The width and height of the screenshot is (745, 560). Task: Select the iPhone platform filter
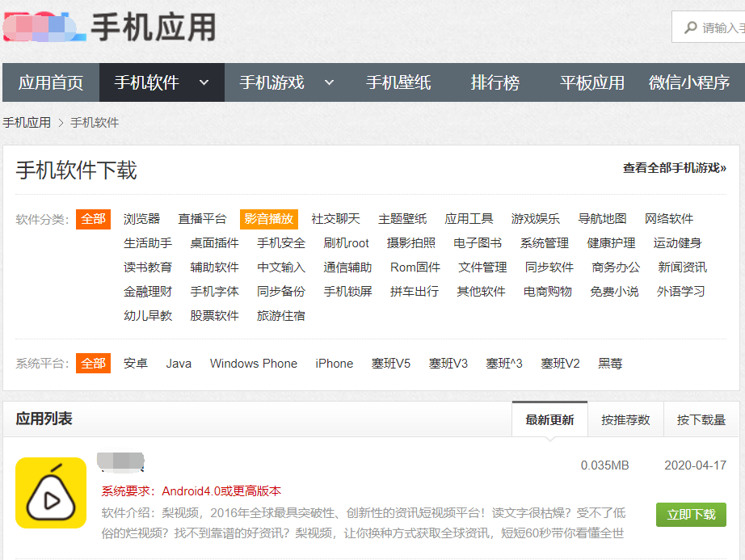pos(334,364)
